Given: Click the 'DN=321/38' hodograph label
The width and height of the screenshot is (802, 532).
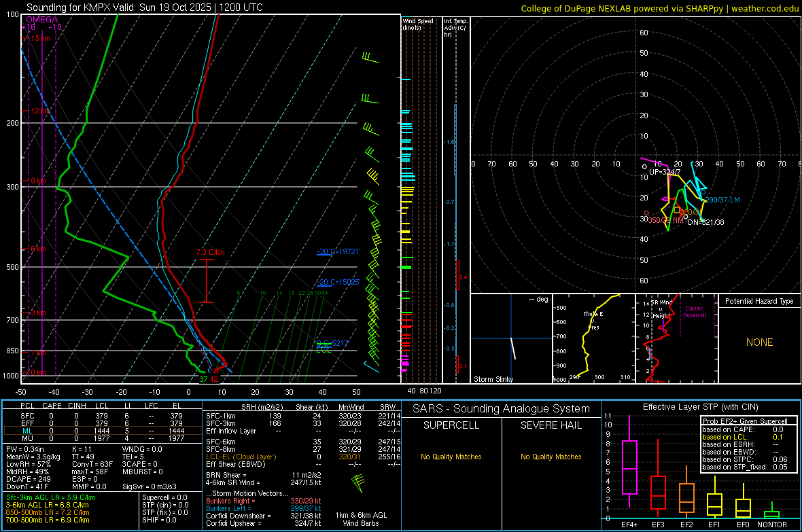Looking at the screenshot, I should click(x=706, y=222).
